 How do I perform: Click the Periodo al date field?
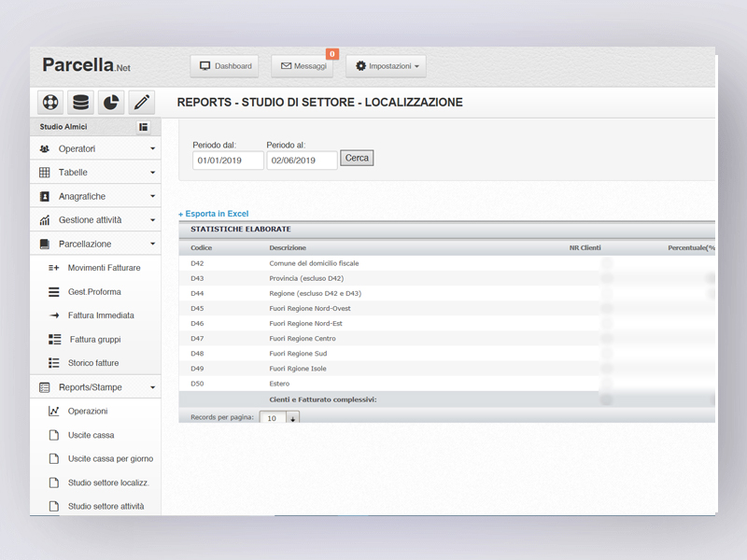302,161
